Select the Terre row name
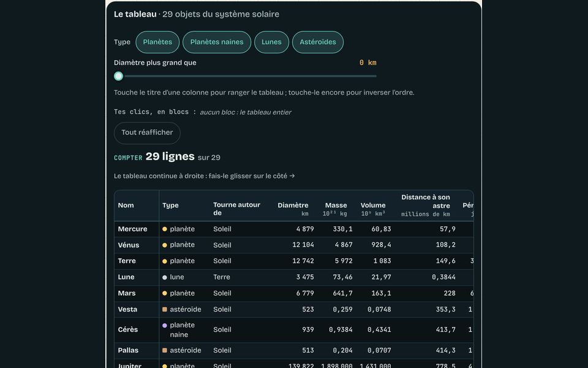This screenshot has width=588, height=368. point(127,261)
